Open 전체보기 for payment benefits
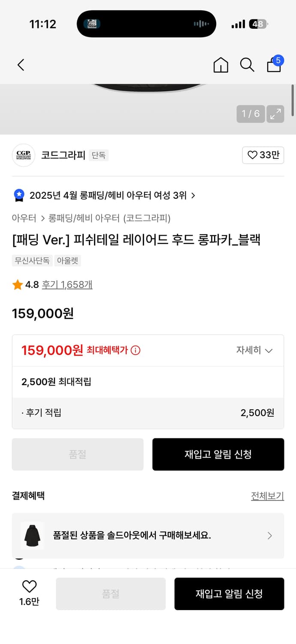The width and height of the screenshot is (296, 644). (267, 495)
